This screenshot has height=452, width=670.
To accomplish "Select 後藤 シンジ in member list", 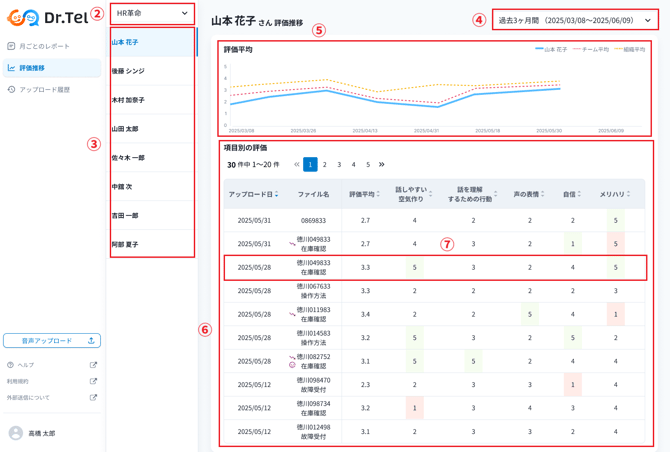I will 152,71.
